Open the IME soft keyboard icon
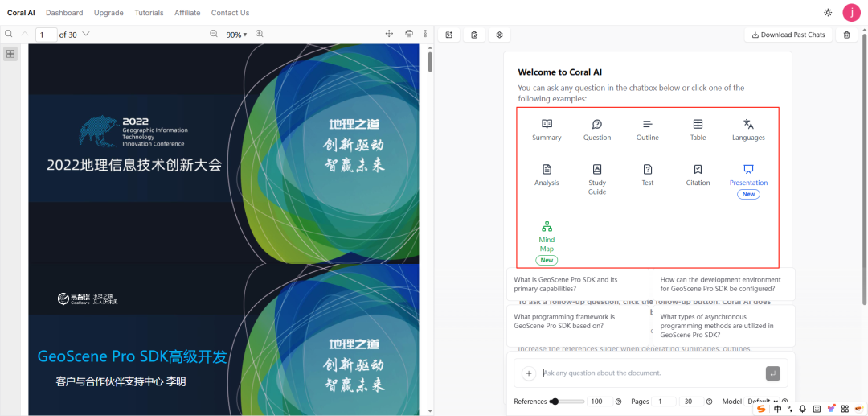This screenshot has width=868, height=416. click(817, 409)
